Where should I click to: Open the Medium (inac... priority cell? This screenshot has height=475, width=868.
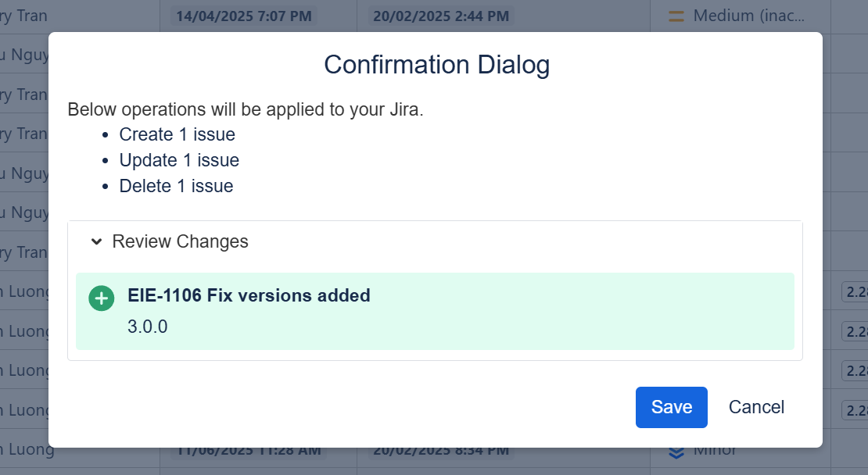[x=748, y=16]
